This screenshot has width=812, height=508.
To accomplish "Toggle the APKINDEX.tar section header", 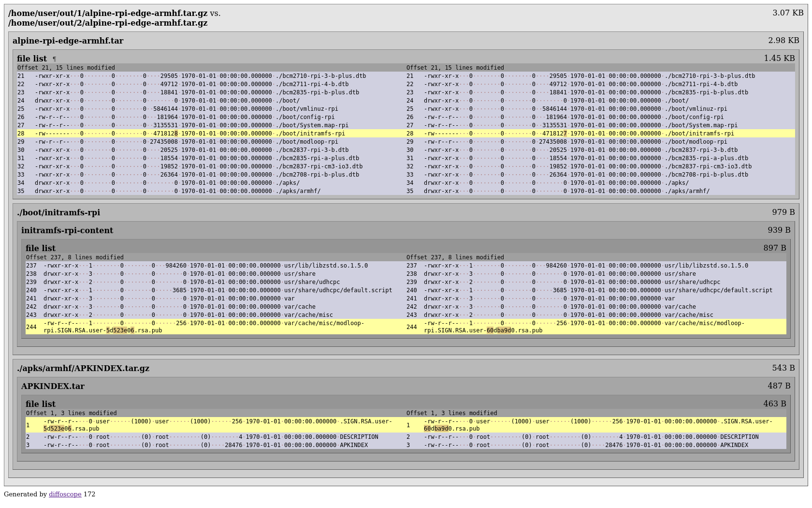I will pos(53,386).
